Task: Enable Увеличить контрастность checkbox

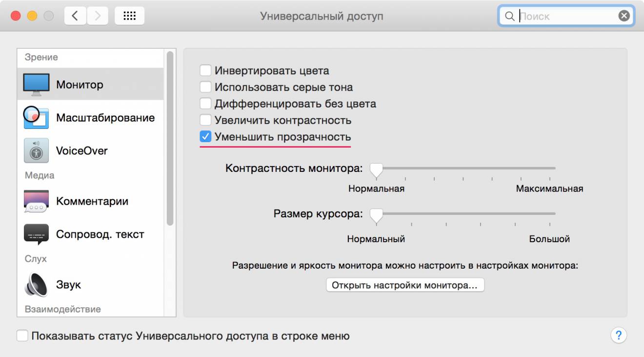Action: 205,120
